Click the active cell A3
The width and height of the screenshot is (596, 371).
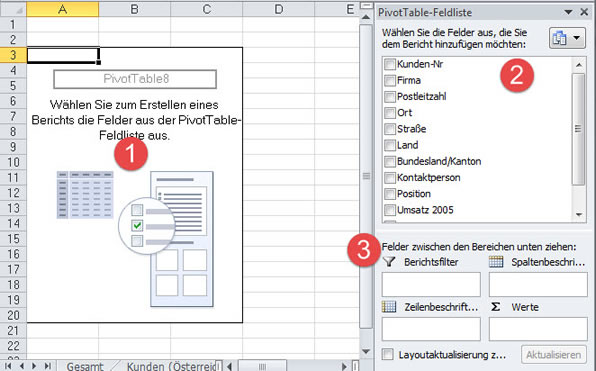63,55
